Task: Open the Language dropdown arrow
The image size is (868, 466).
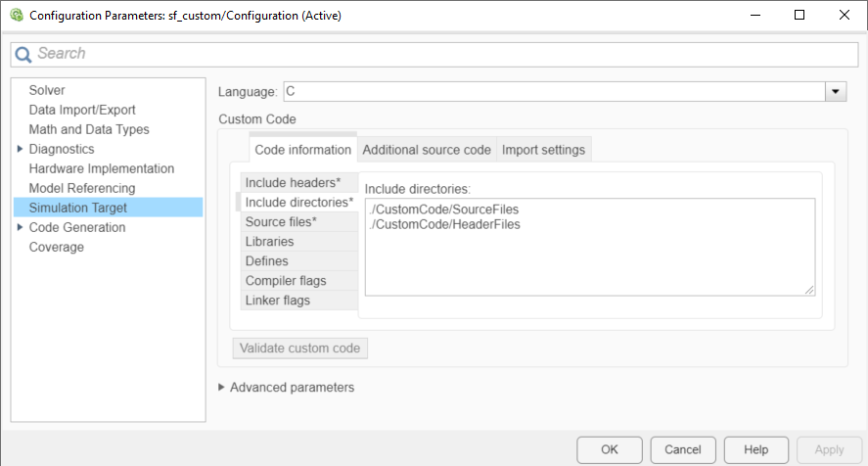Action: click(836, 91)
